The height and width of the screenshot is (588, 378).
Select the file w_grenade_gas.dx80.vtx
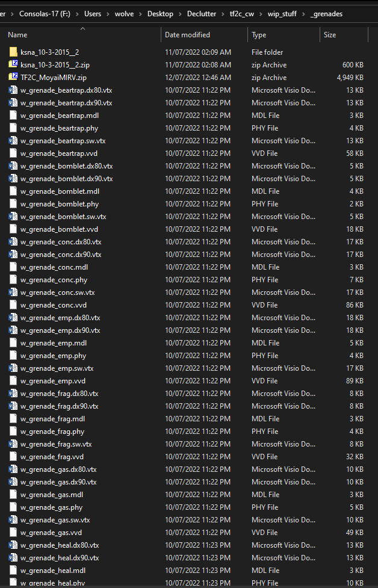(58, 469)
